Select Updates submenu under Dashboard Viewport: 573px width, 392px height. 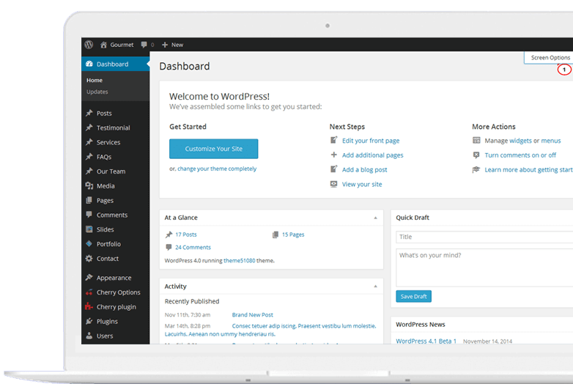click(x=97, y=92)
